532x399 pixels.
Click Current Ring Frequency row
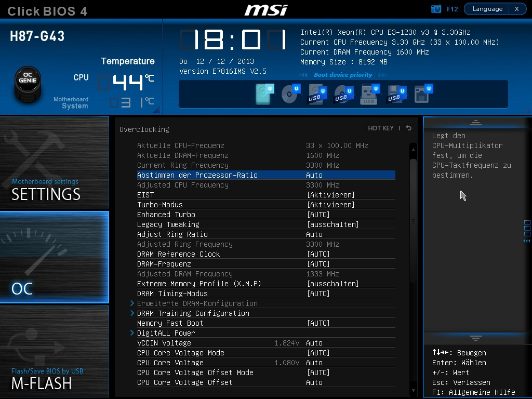click(266, 165)
